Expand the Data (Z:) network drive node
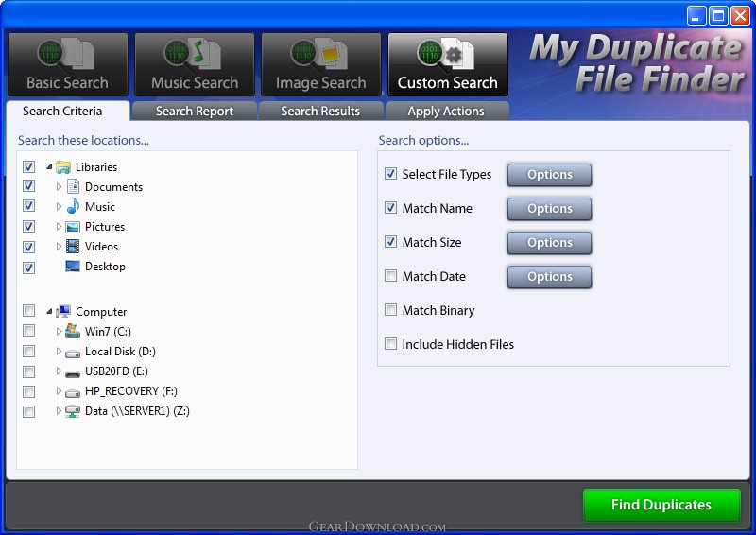 click(59, 410)
